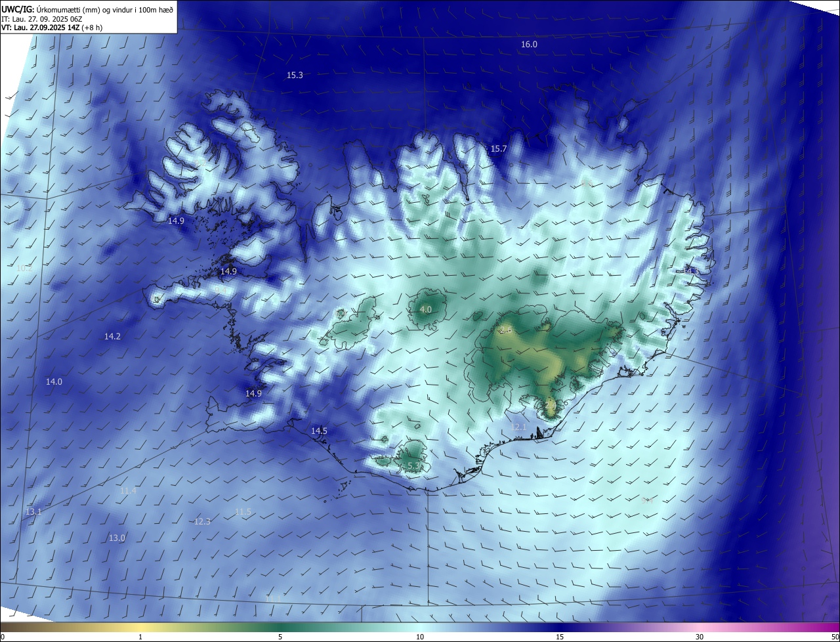This screenshot has width=840, height=642.
Task: Click the 4.0 glacier value label
Action: [425, 310]
